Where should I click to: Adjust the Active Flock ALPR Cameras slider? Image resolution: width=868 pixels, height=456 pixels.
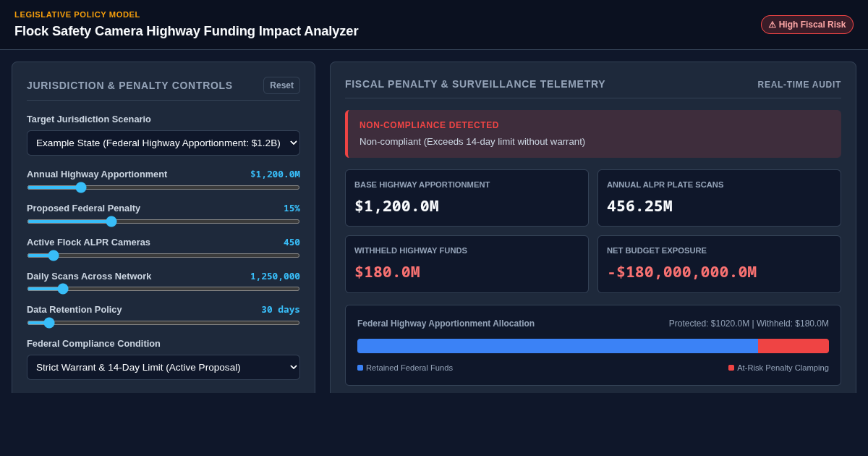point(163,256)
